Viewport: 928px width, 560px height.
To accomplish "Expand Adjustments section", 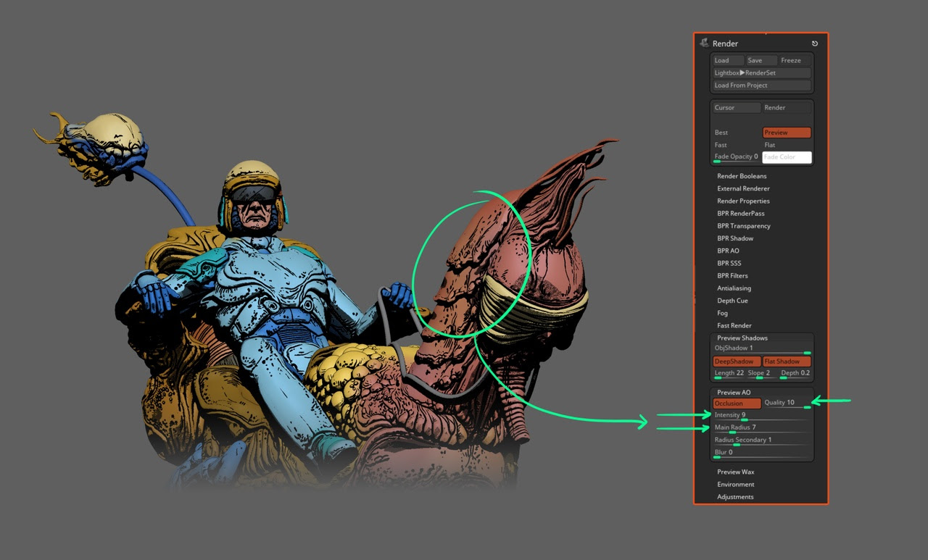I will pyautogui.click(x=735, y=497).
